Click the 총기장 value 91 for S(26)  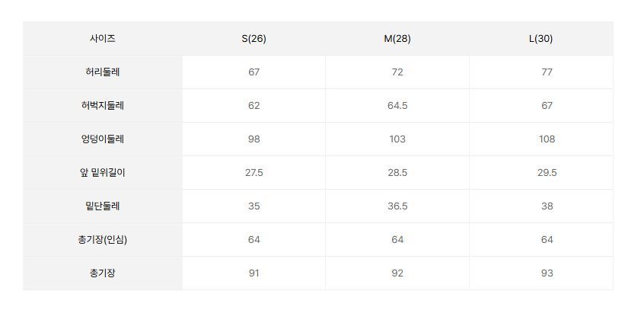253,273
